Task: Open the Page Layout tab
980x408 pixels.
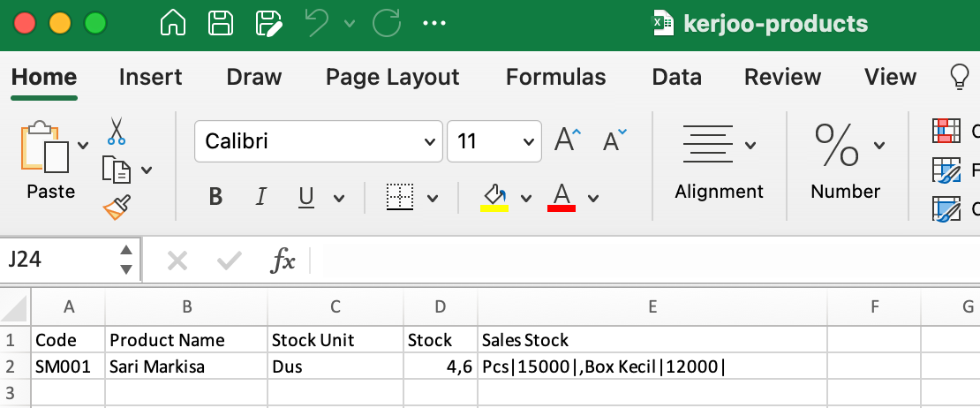Action: pos(392,78)
